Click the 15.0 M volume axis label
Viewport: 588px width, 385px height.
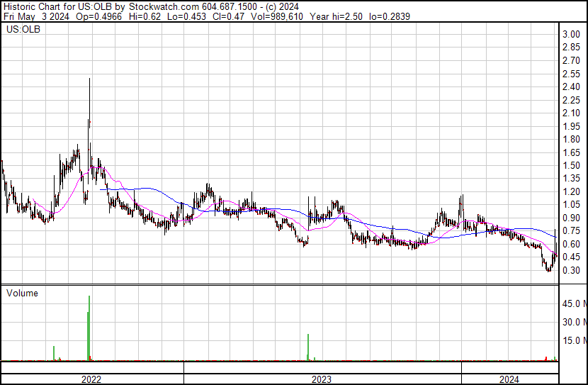click(574, 341)
